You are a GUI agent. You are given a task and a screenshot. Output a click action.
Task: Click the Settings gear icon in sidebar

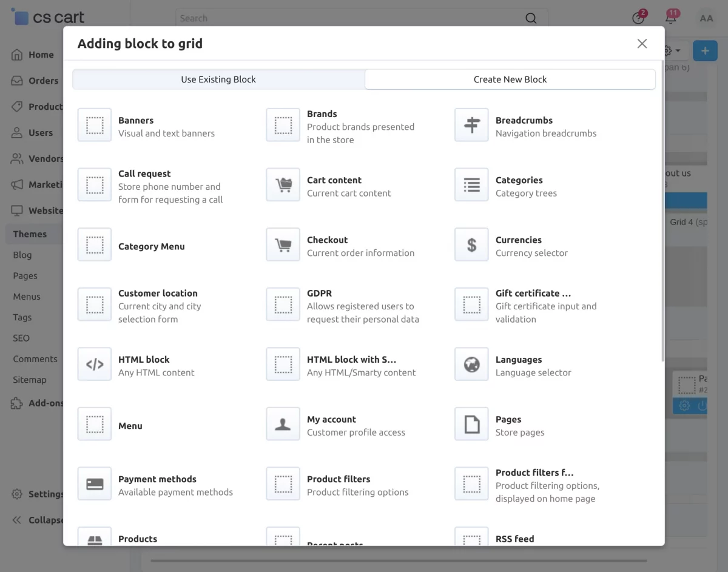point(17,494)
